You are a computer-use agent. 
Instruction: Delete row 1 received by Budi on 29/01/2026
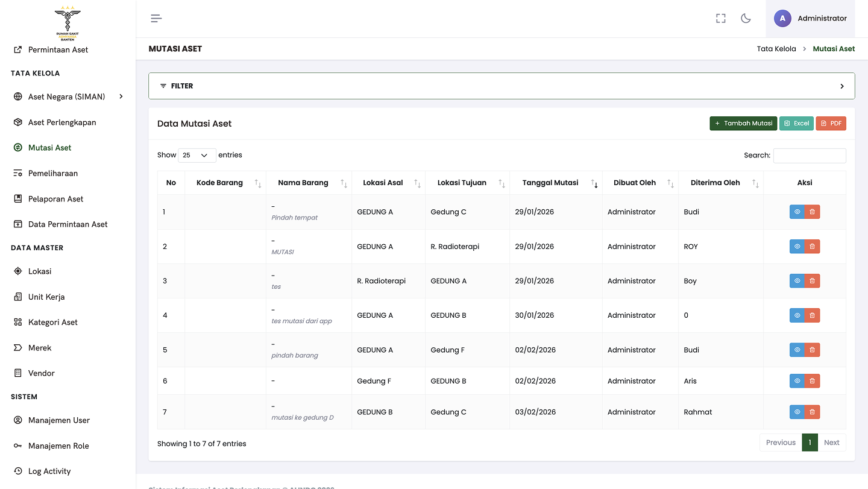[x=812, y=212]
